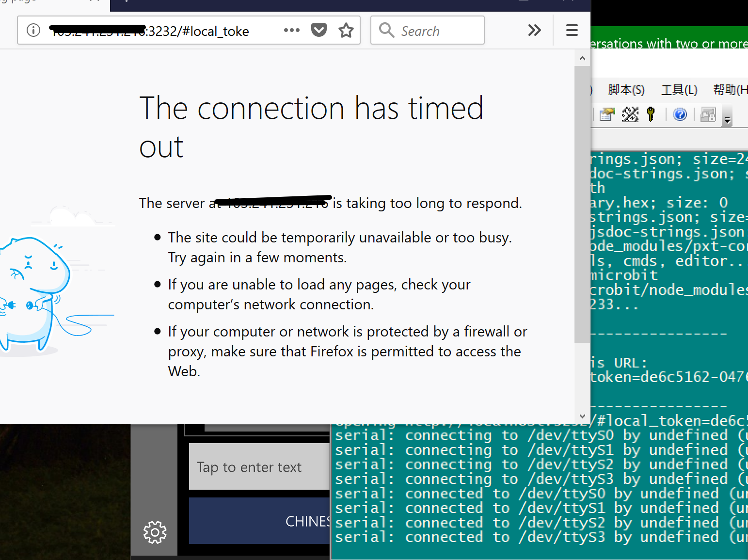The height and width of the screenshot is (560, 748).
Task: Click the site information icon in the address bar
Action: [x=33, y=30]
